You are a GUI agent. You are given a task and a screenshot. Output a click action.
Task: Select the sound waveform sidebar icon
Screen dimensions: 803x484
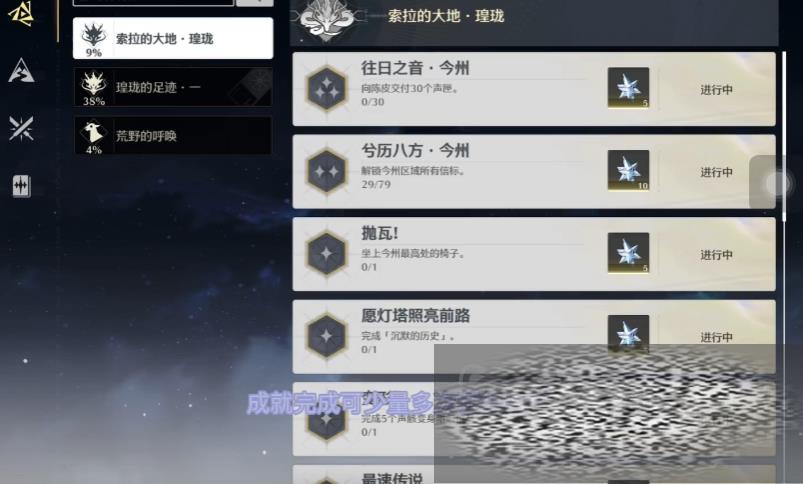(x=22, y=186)
